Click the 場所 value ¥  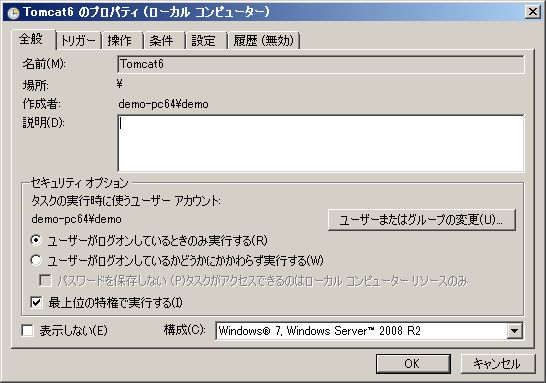point(119,84)
